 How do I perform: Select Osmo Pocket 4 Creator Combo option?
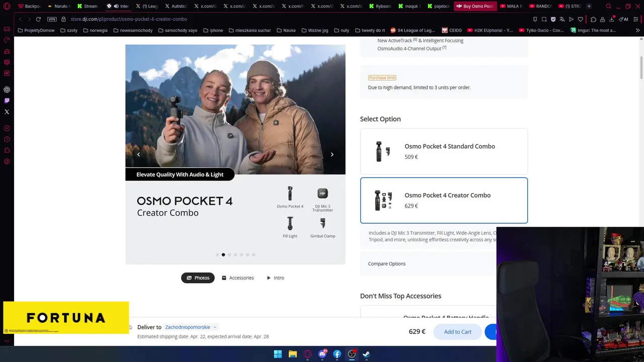pyautogui.click(x=444, y=200)
